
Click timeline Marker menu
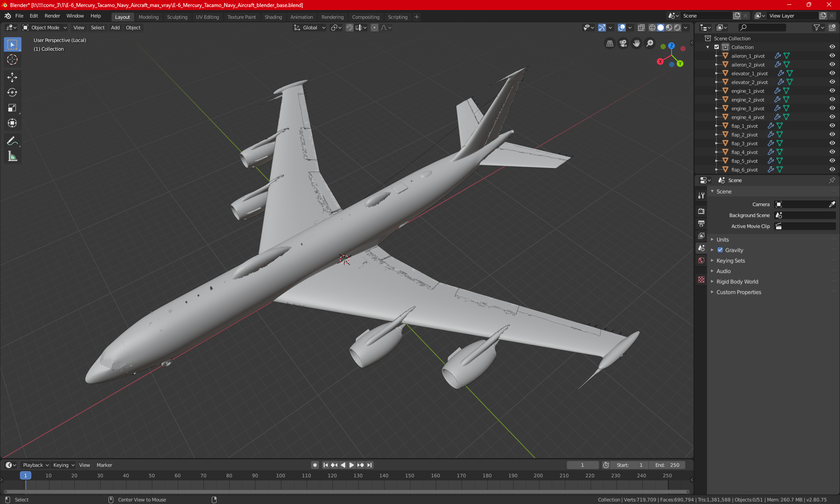click(x=104, y=465)
